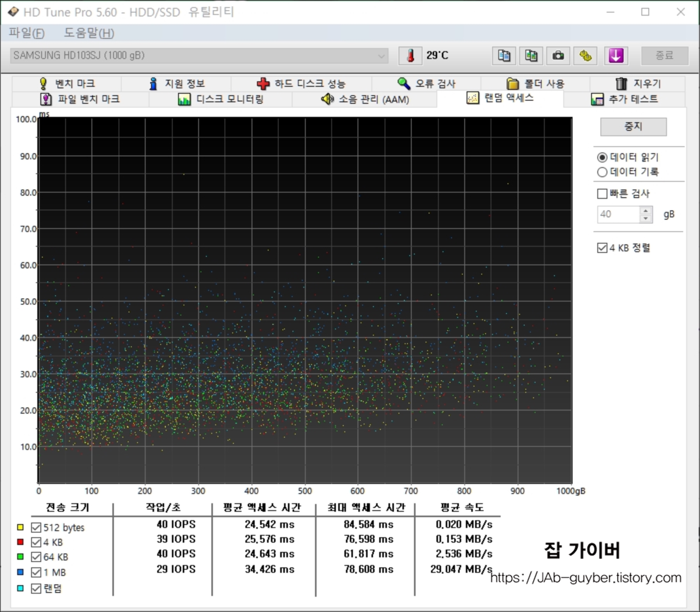This screenshot has height=612, width=700.
Task: Click the info icon on 지원 정보 tab
Action: coord(154,84)
